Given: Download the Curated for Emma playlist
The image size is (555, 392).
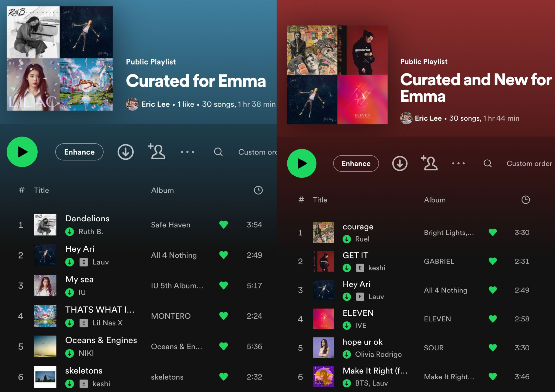Looking at the screenshot, I should 125,152.
